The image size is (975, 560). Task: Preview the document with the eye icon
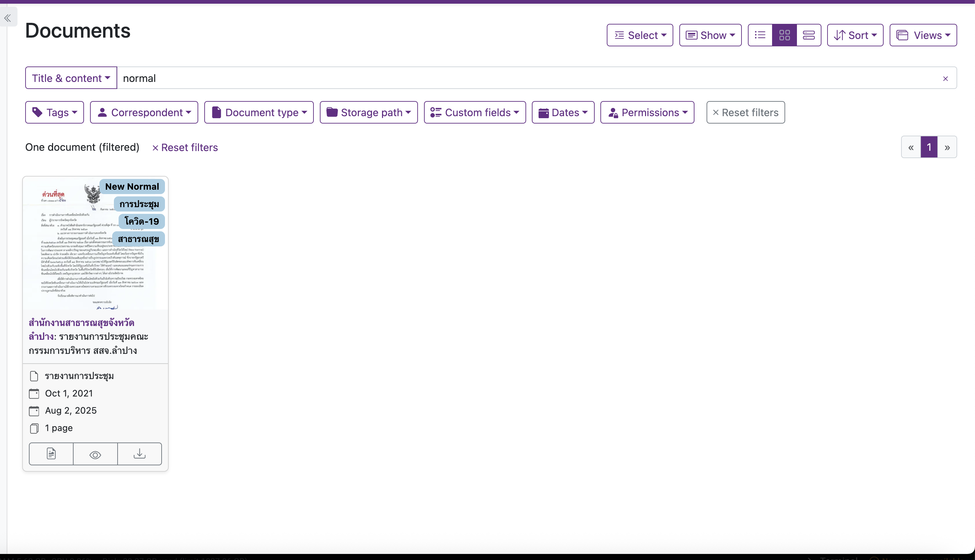[95, 454]
